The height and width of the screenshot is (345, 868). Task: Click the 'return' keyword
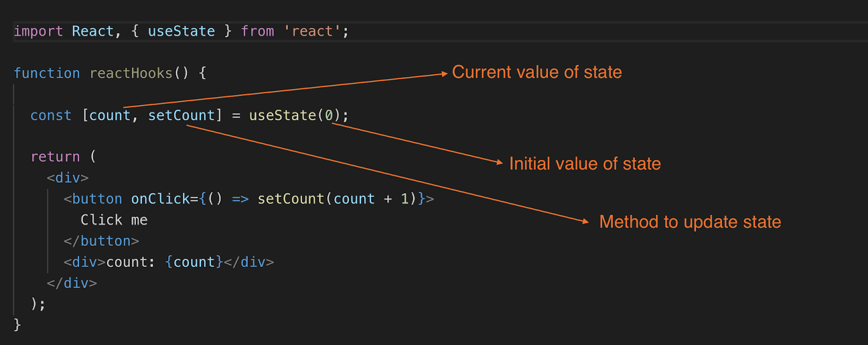pyautogui.click(x=55, y=157)
